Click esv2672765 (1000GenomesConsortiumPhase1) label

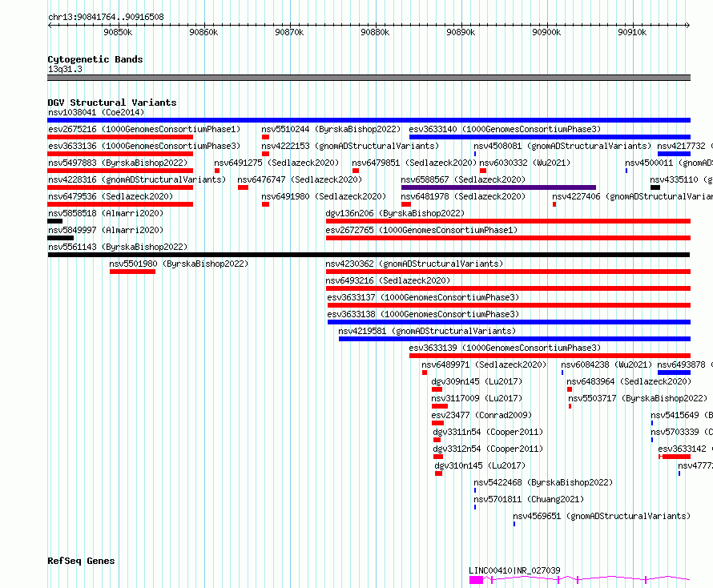(421, 230)
